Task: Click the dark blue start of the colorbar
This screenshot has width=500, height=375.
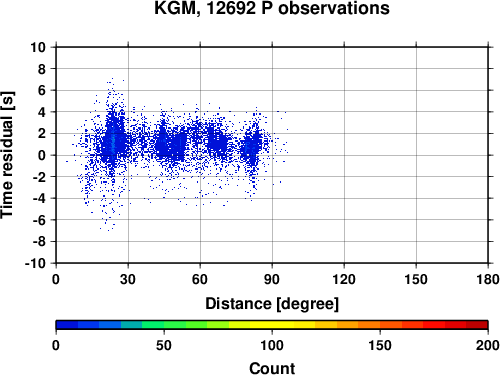Action: coord(67,325)
